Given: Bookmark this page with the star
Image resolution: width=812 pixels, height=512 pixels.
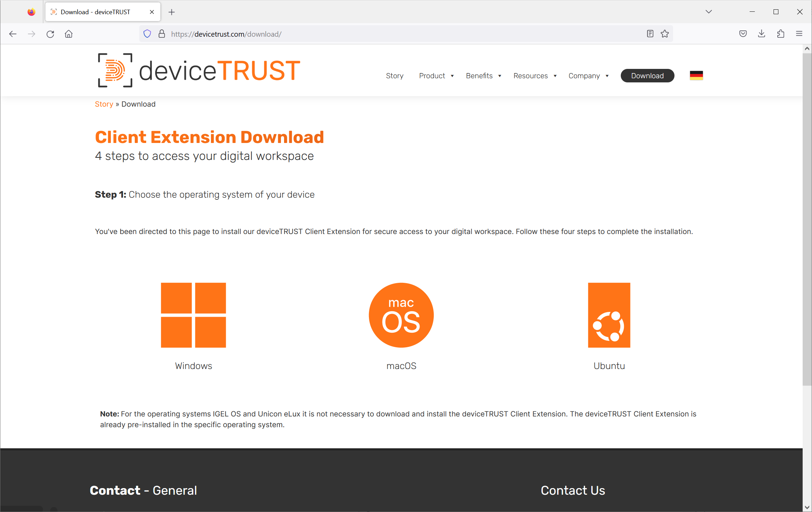Looking at the screenshot, I should [664, 34].
